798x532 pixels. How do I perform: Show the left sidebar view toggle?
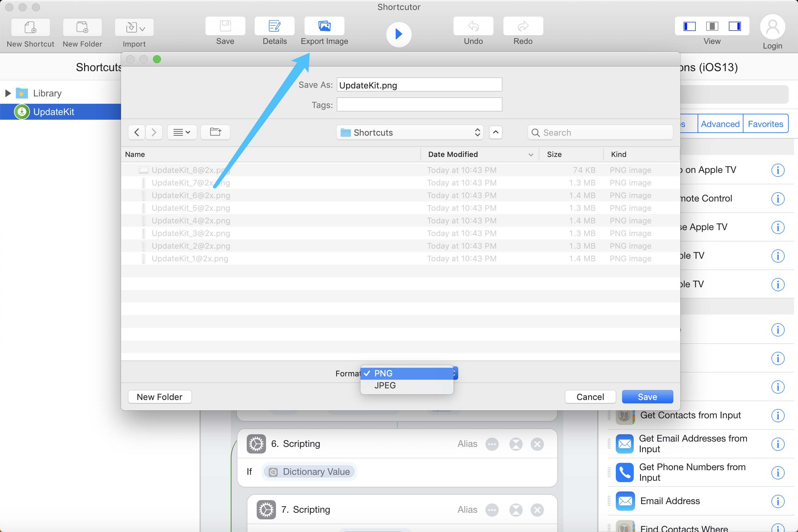pyautogui.click(x=689, y=26)
